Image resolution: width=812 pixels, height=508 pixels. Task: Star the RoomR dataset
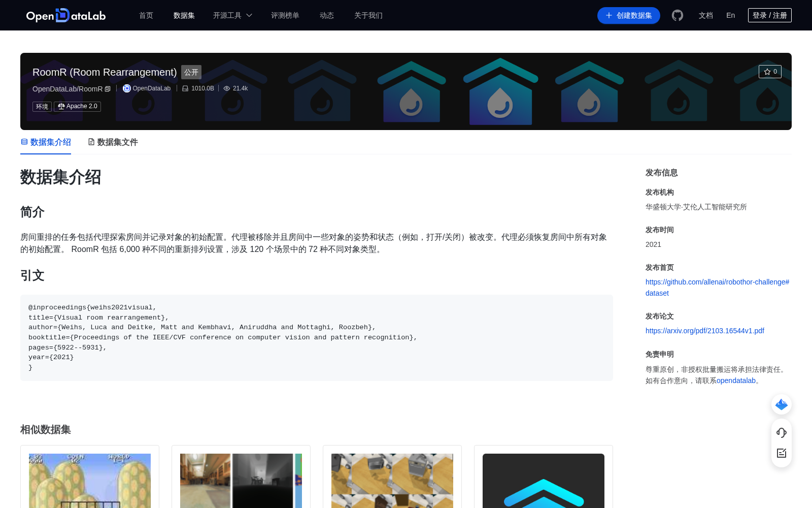click(x=770, y=72)
